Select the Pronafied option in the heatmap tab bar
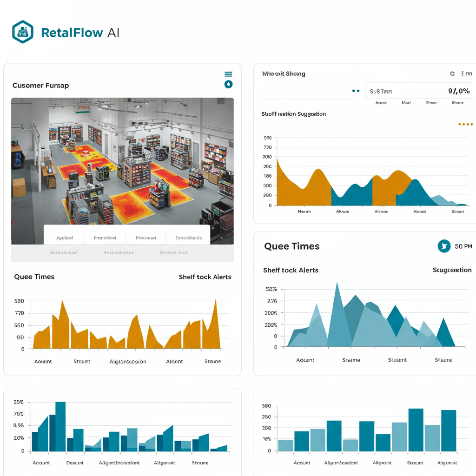The height and width of the screenshot is (476, 476). (105, 238)
